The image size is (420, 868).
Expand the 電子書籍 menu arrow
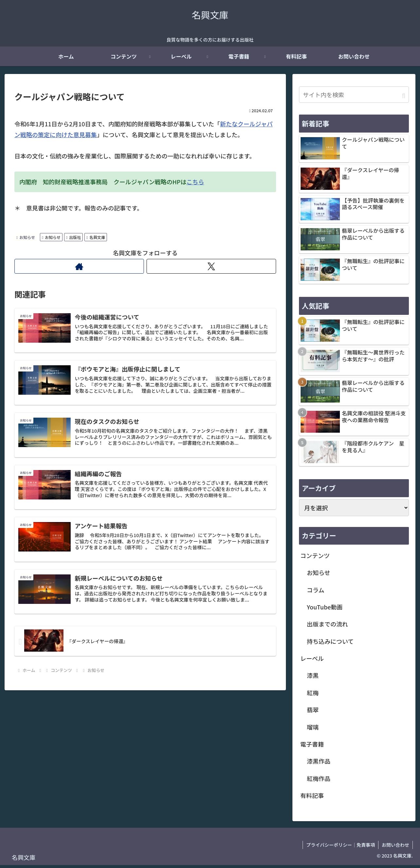click(265, 57)
